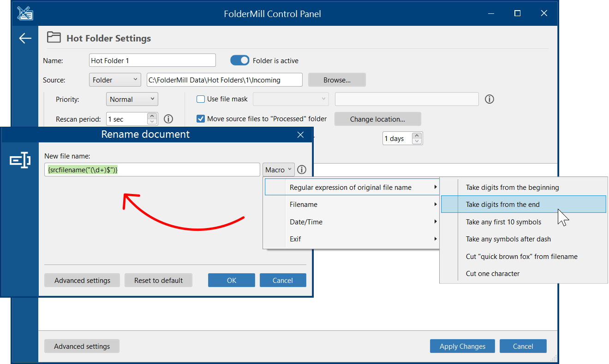Click info icon next to Macro button
609x364 pixels.
[x=302, y=170]
